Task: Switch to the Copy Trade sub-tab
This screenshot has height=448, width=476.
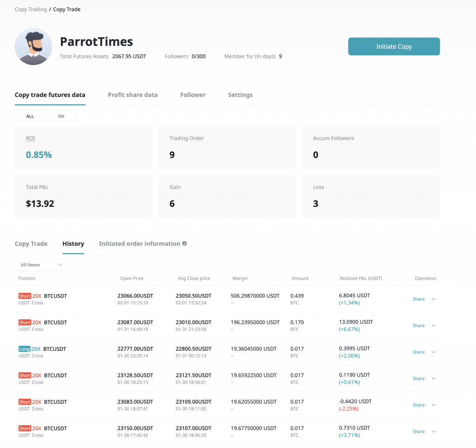Action: pyautogui.click(x=31, y=244)
